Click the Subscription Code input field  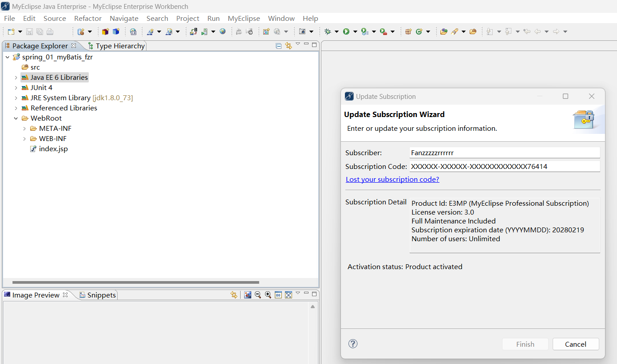pyautogui.click(x=505, y=166)
